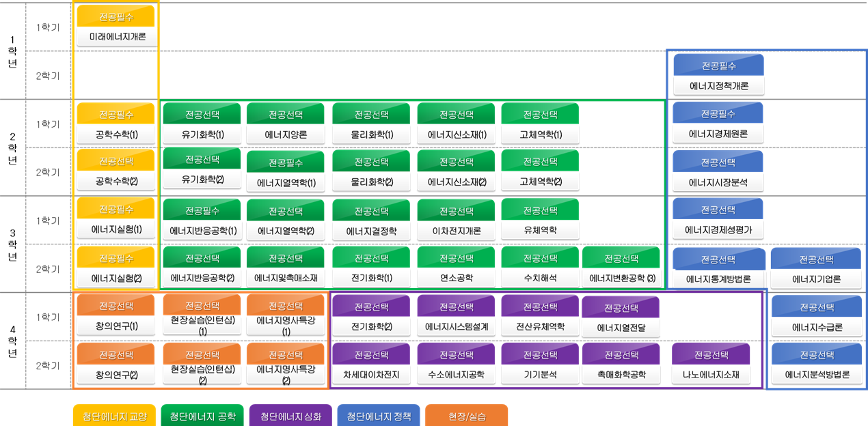
Task: Click the 에너지신소재(1) course box
Action: pyautogui.click(x=457, y=124)
